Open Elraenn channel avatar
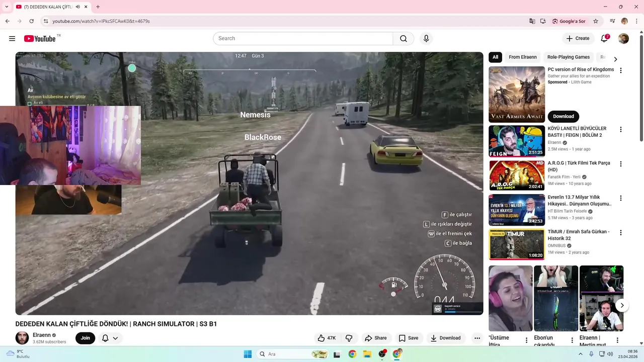The width and height of the screenshot is (644, 362). click(x=22, y=338)
